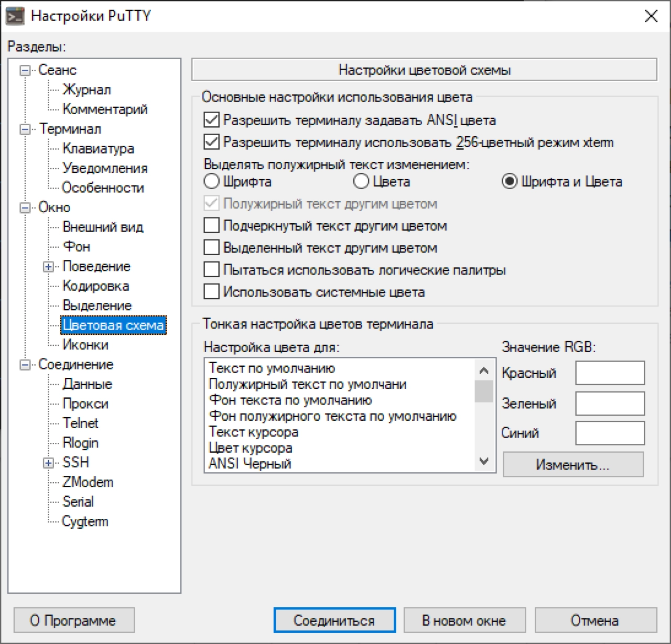Image resolution: width=671 pixels, height=644 pixels.
Task: Open the Иконки section
Action: coord(85,345)
